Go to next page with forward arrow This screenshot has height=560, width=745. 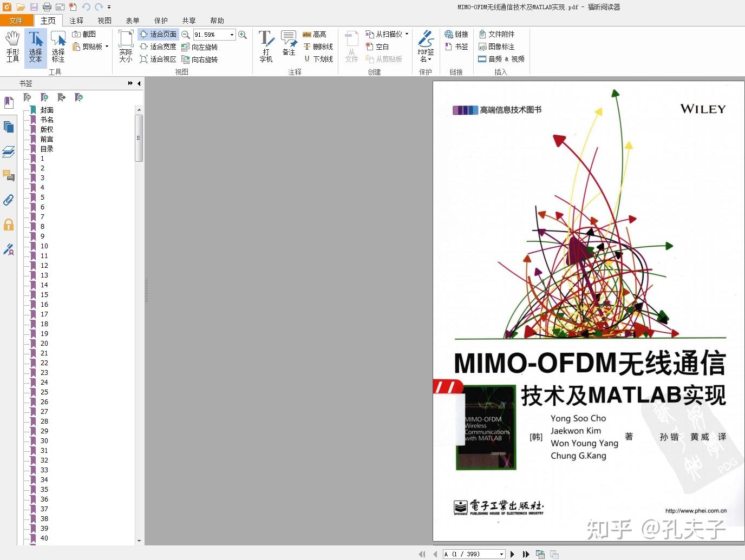tap(512, 554)
